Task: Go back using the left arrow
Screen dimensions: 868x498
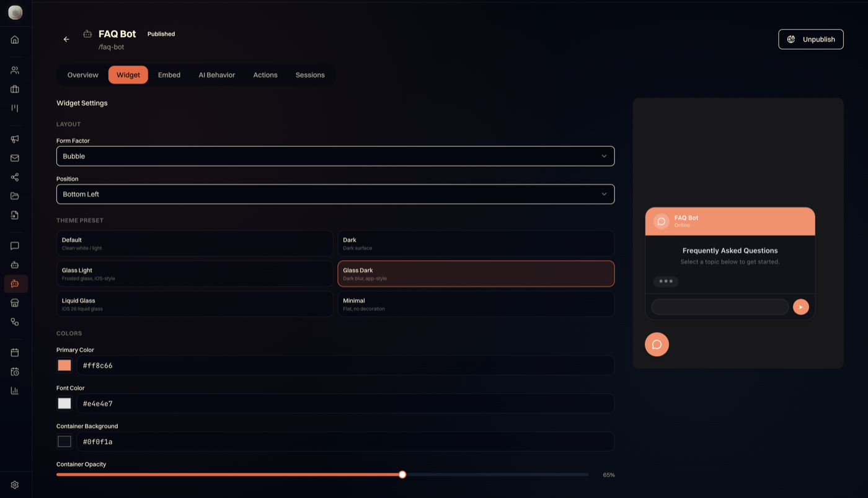Action: (x=66, y=39)
